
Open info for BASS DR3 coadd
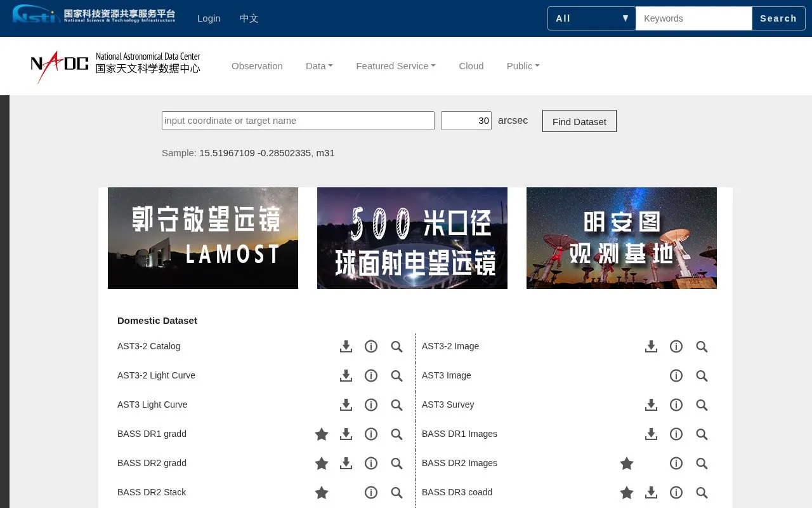(676, 492)
